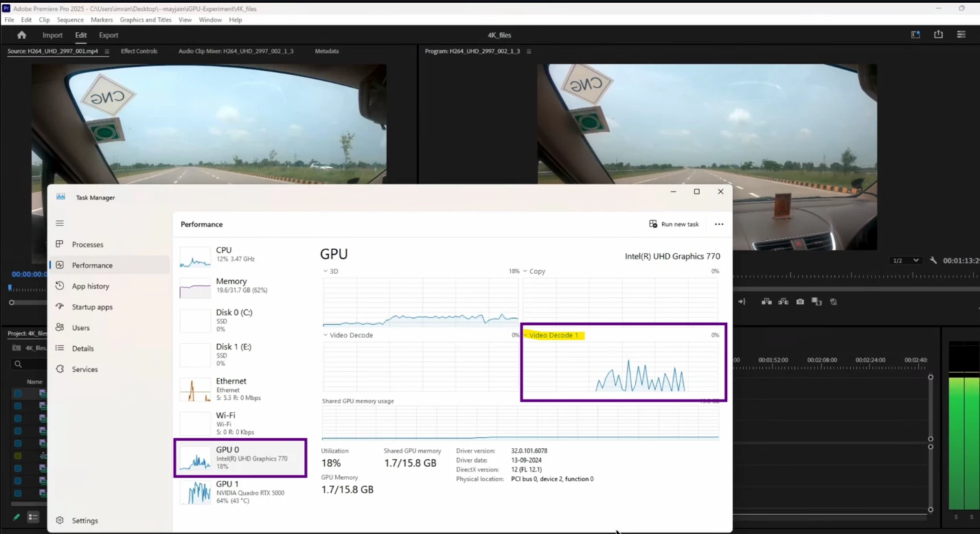Open Source panel tab menu icon
The width and height of the screenshot is (980, 534).
(x=106, y=51)
